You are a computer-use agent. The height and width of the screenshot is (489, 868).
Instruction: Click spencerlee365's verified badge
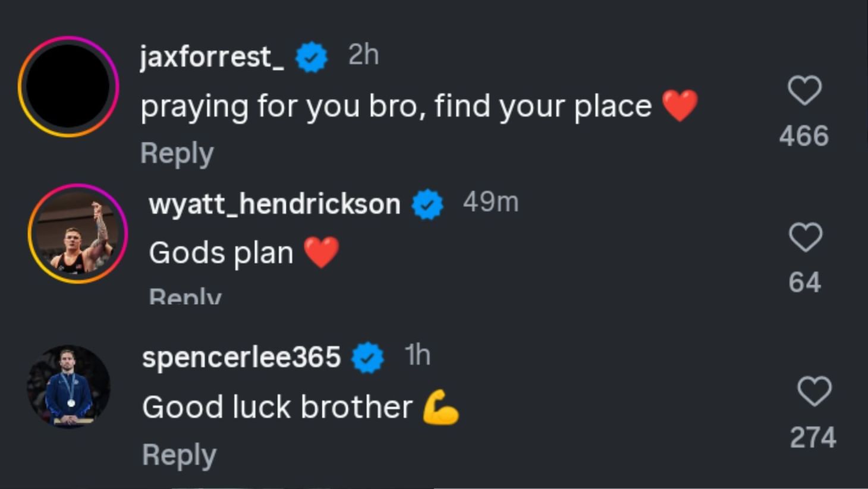(367, 357)
